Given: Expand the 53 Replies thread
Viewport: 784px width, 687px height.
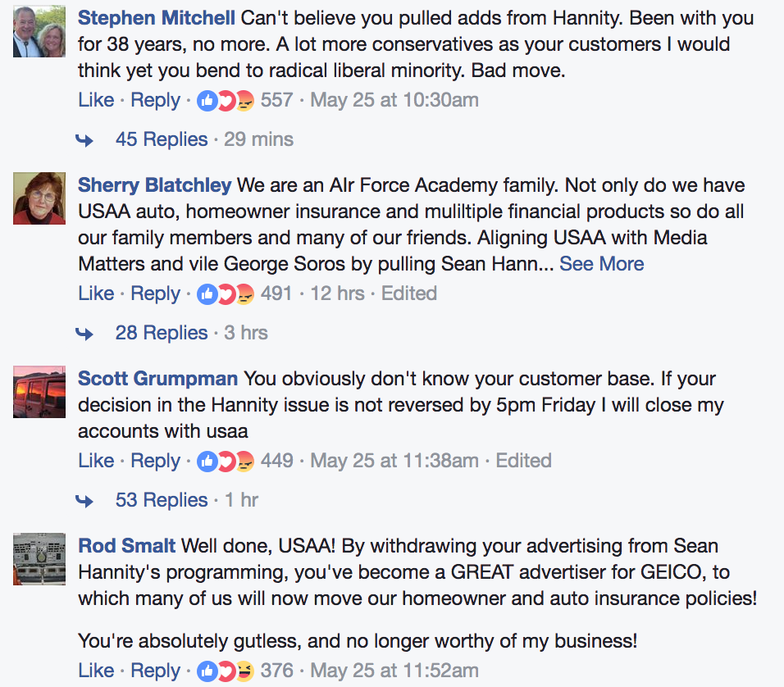Looking at the screenshot, I should click(162, 500).
